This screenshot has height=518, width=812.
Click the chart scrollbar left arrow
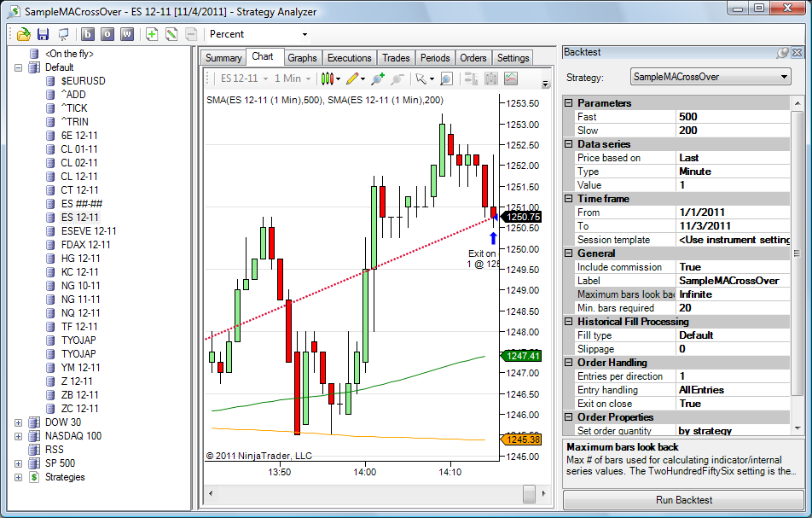pos(210,493)
